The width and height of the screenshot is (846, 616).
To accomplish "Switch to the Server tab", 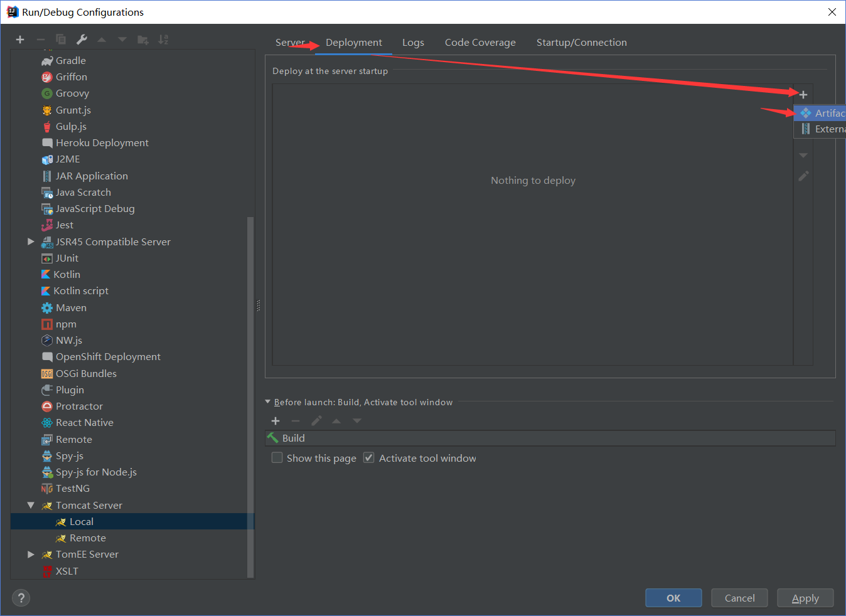I will coord(290,43).
